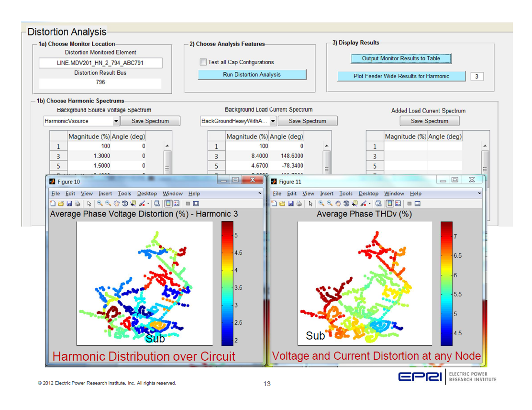This screenshot has width=532, height=410.
Task: Open the Desktop menu in Figure 10
Action: click(x=147, y=194)
